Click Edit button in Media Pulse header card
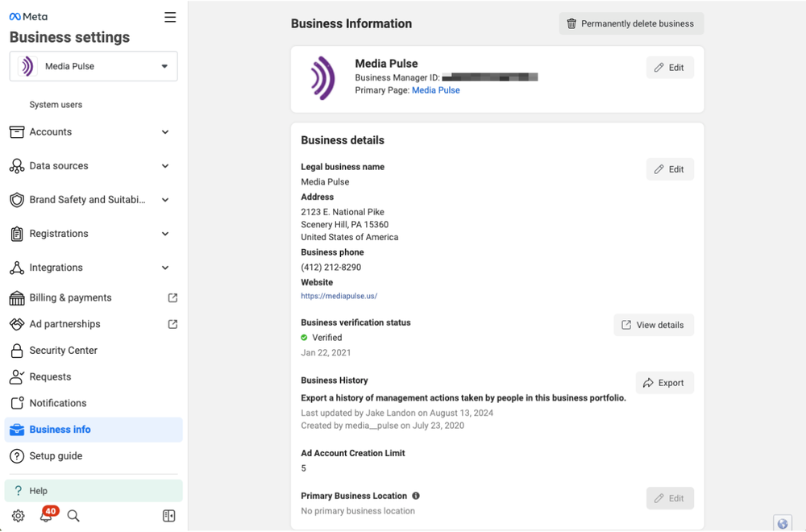Screen dimensions: 806x532 670,68
